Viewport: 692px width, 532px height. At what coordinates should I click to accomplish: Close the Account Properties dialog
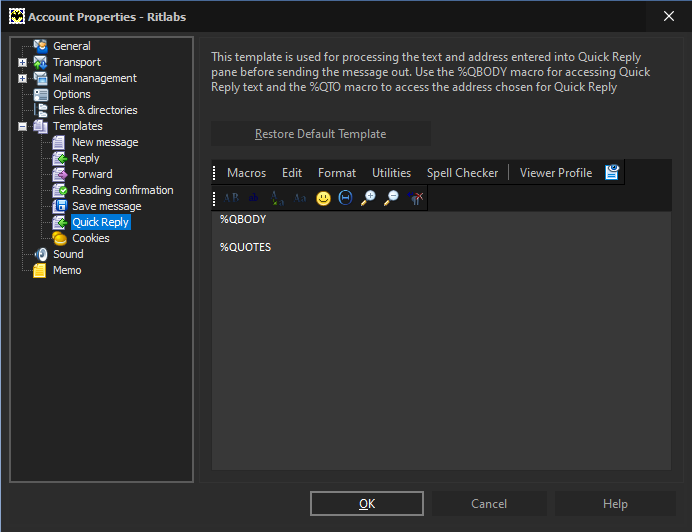669,16
